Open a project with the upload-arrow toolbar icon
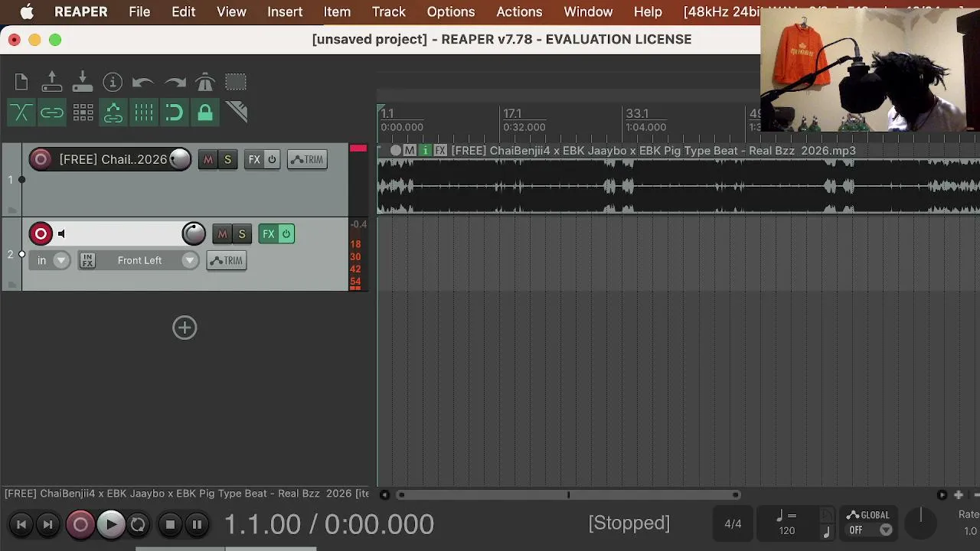 [x=52, y=82]
